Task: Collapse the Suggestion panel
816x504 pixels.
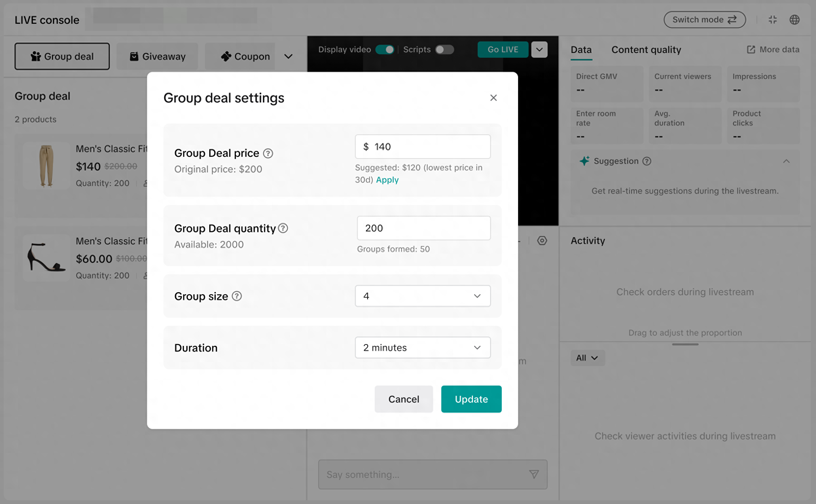Action: 786,161
